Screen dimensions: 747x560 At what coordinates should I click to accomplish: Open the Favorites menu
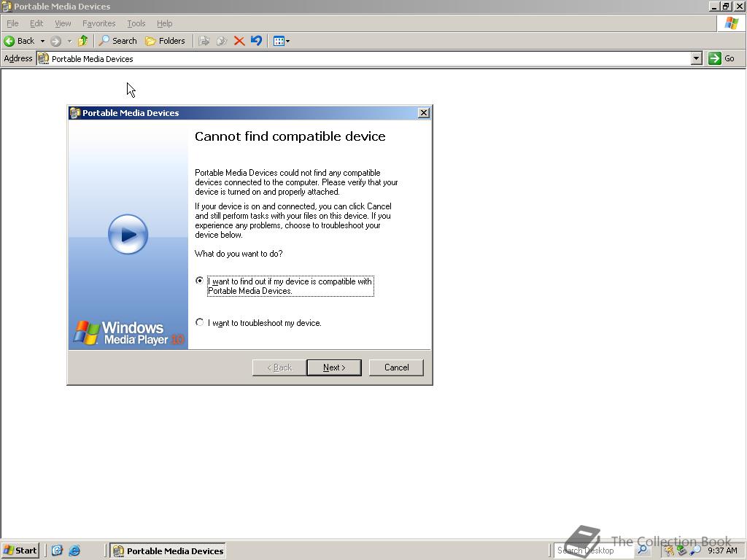tap(98, 23)
